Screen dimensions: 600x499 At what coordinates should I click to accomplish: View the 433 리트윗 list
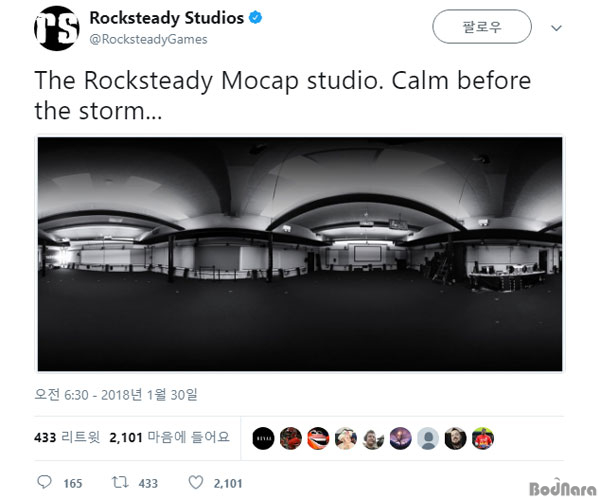coord(67,437)
